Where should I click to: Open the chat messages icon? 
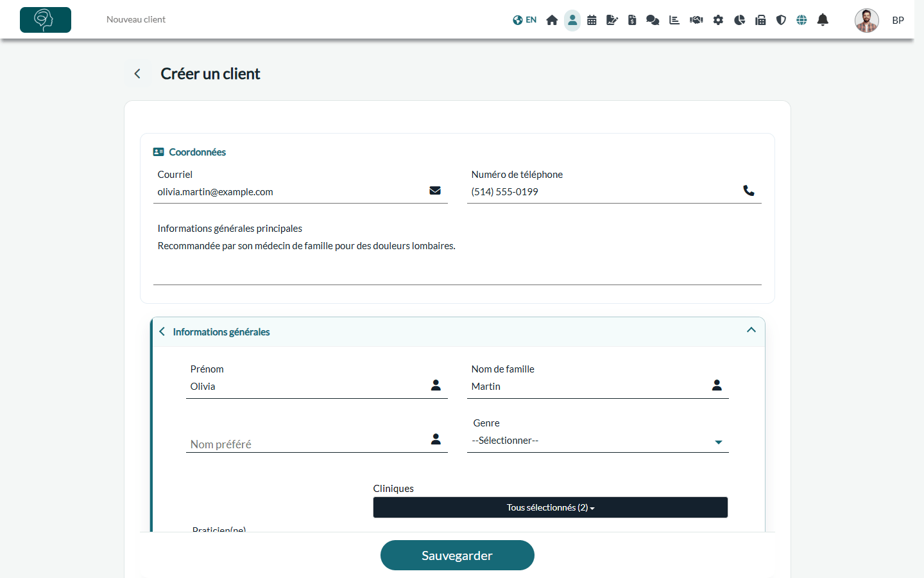pos(653,20)
